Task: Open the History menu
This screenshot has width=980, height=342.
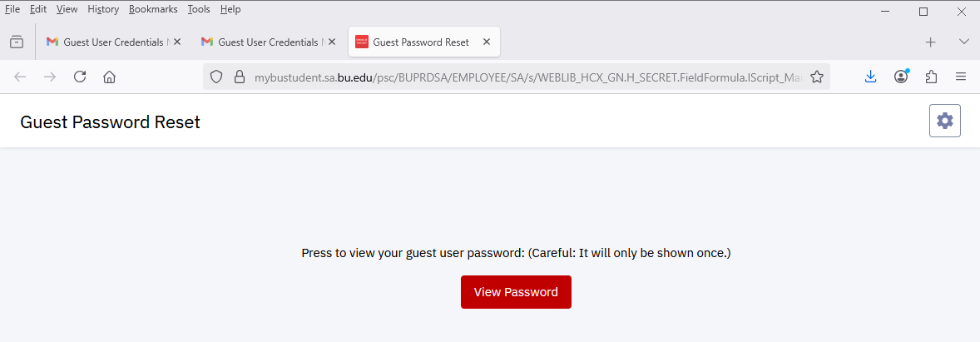Action: [x=103, y=9]
